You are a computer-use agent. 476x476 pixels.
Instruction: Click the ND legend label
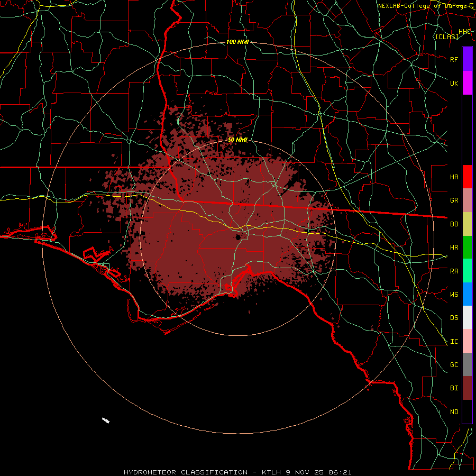point(454,412)
